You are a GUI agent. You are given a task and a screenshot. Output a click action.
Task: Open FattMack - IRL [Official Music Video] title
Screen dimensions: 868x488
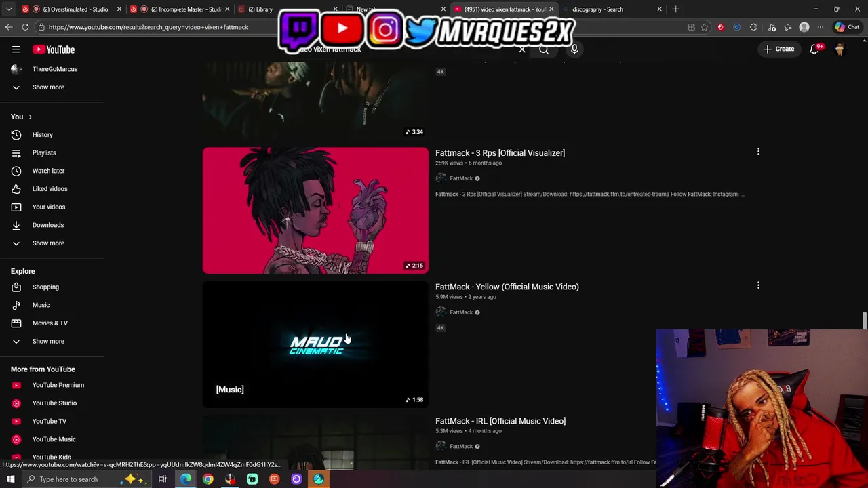(x=500, y=421)
